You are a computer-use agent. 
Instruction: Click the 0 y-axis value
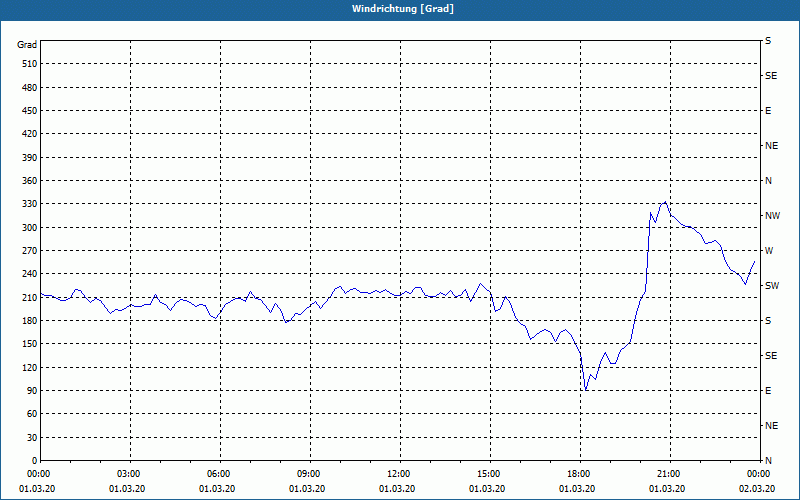[x=34, y=461]
